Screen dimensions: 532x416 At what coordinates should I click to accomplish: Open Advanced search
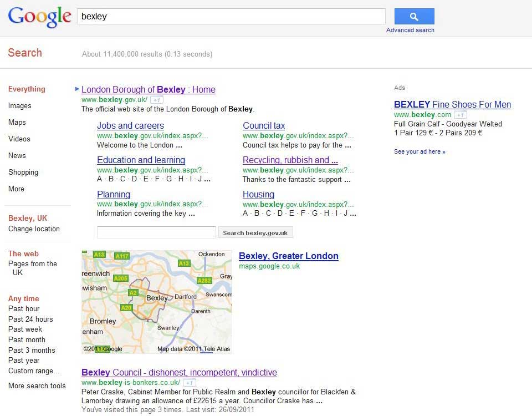coord(410,30)
